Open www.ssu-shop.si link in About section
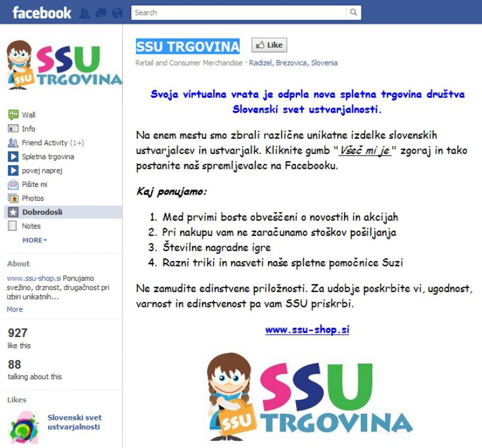482x448 pixels. pos(34,278)
